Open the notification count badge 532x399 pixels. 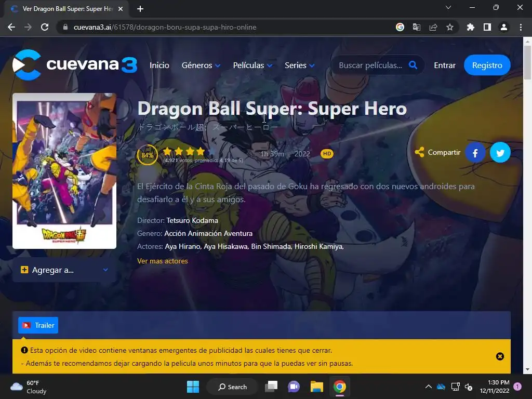point(517,387)
